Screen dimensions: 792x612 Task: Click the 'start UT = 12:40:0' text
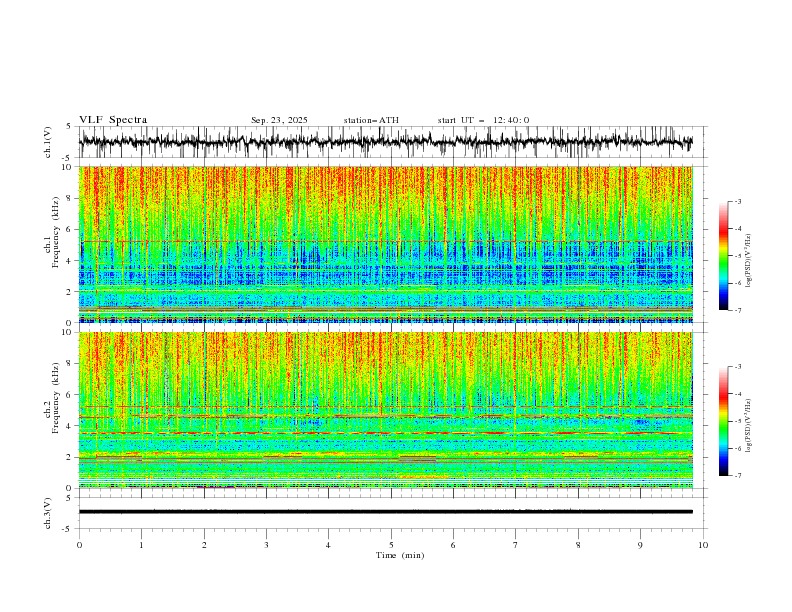pyautogui.click(x=483, y=120)
